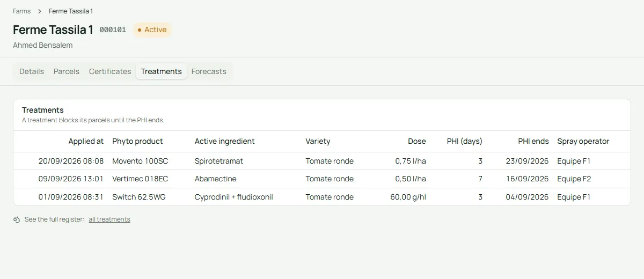The width and height of the screenshot is (644, 279).
Task: Click PHI days value 7 for Vertimec
Action: [x=480, y=179]
